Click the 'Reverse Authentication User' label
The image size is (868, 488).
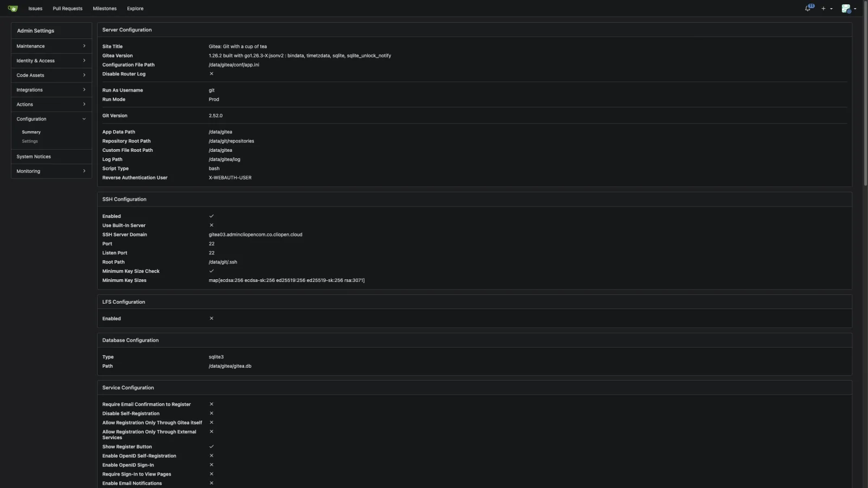[135, 178]
